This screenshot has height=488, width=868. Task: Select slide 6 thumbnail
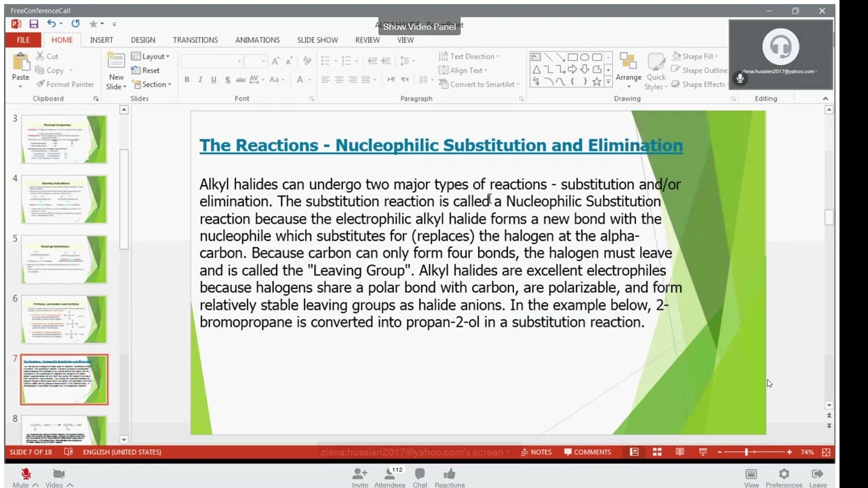64,319
